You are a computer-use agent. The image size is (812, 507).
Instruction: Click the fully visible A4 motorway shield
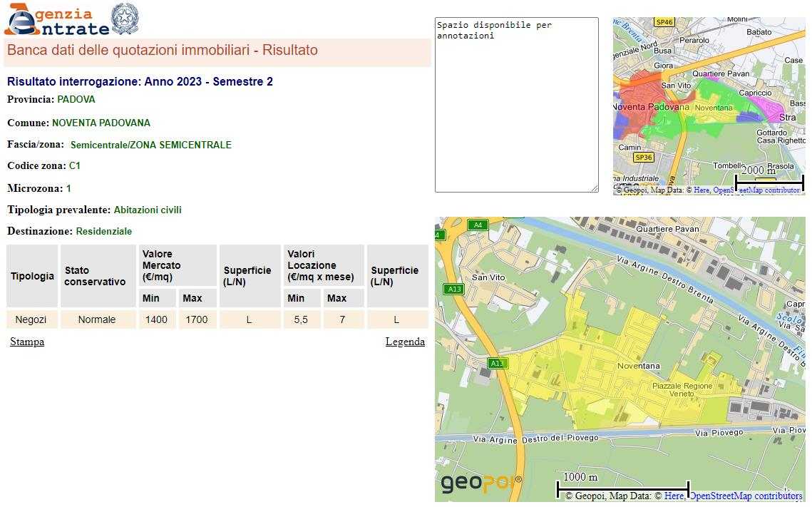coord(478,225)
